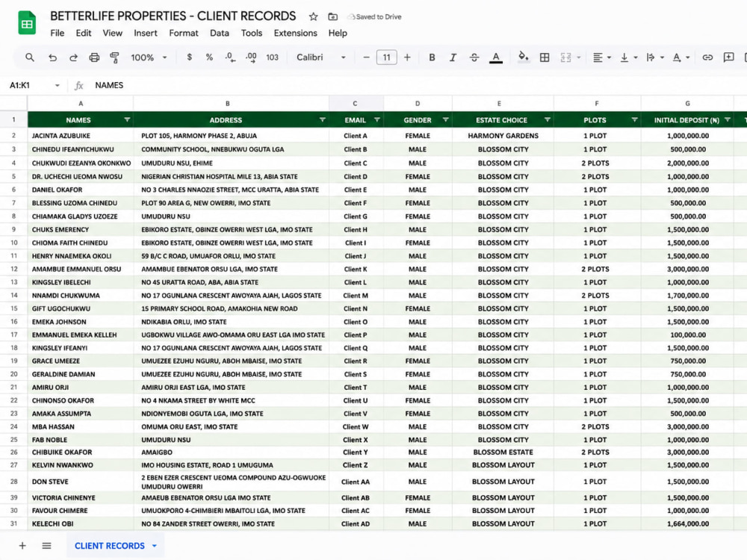
Task: Click the formula bar containing NAMES
Action: (x=415, y=85)
